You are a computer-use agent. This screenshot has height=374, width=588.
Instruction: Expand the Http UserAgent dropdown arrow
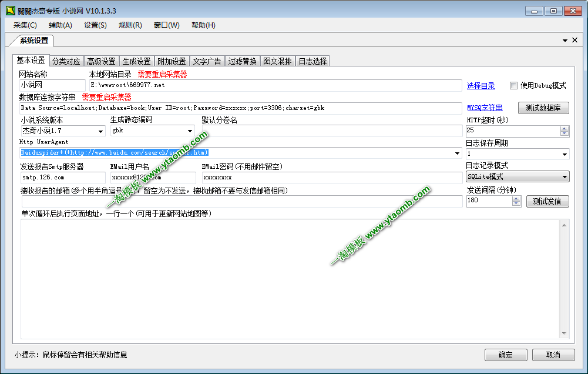pos(457,153)
